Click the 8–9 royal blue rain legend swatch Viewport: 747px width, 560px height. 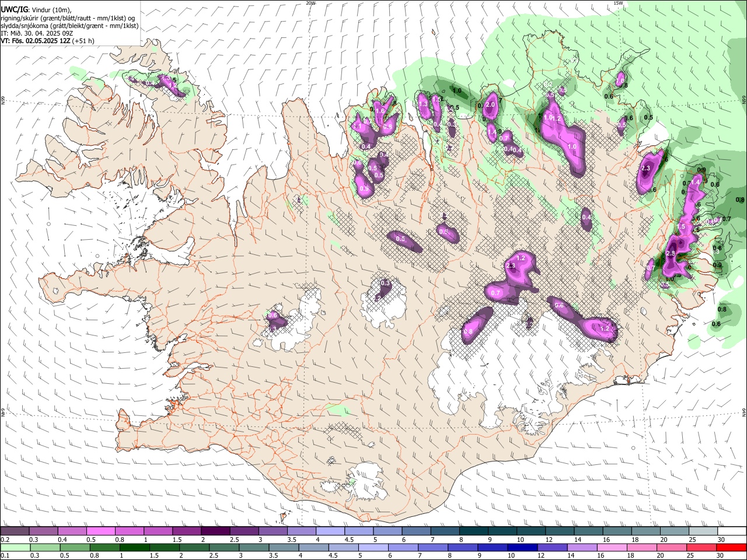463,548
